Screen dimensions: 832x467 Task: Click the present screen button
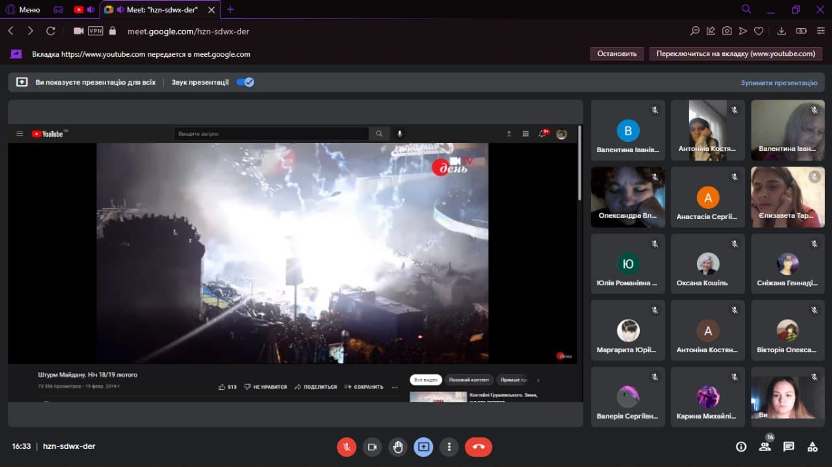424,447
